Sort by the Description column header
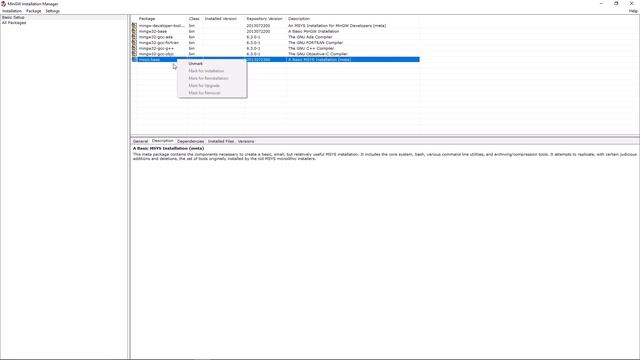Screen dimensions: 640x360 pos(299,19)
